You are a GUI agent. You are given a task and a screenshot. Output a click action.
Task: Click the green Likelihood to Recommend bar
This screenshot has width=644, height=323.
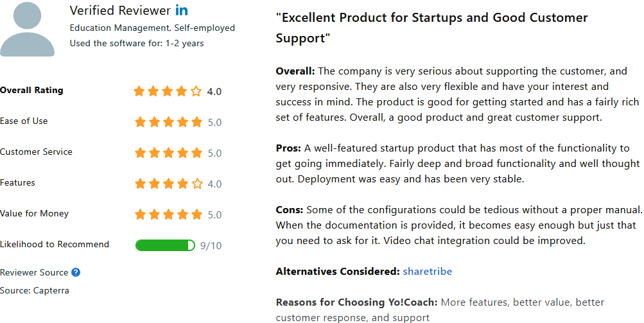(x=165, y=245)
